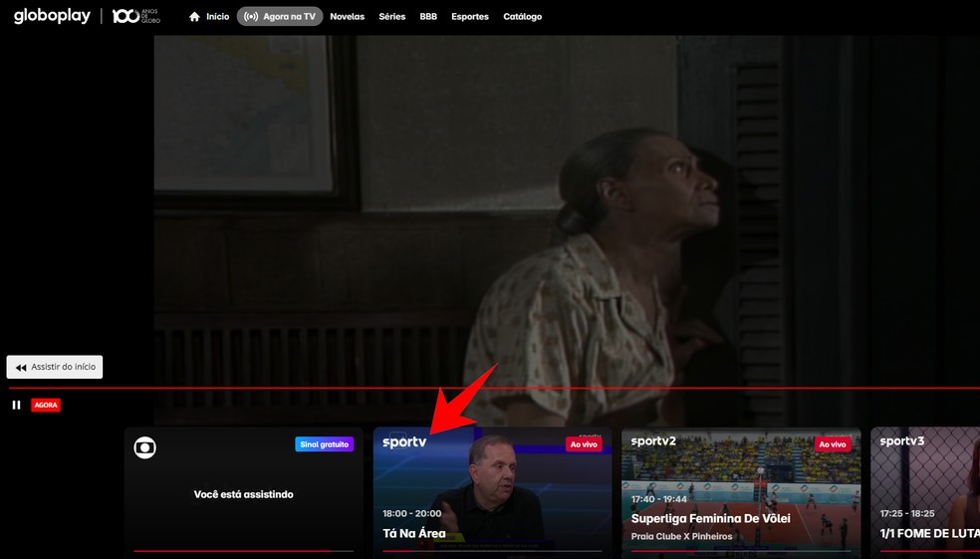Click the Ao vivo badge on sportv card

pyautogui.click(x=584, y=444)
